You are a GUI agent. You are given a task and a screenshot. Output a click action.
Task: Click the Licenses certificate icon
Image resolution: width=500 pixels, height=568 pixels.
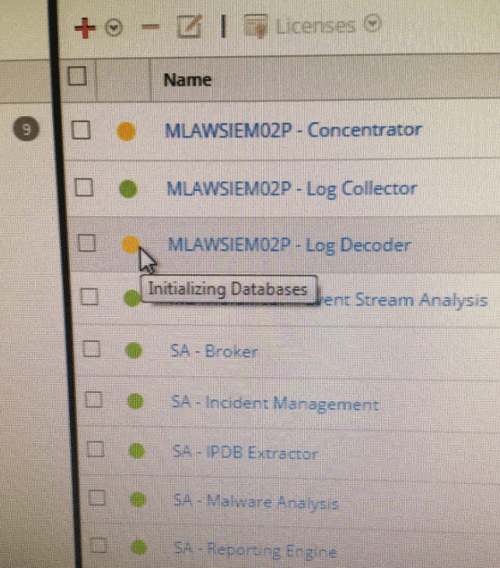(256, 25)
